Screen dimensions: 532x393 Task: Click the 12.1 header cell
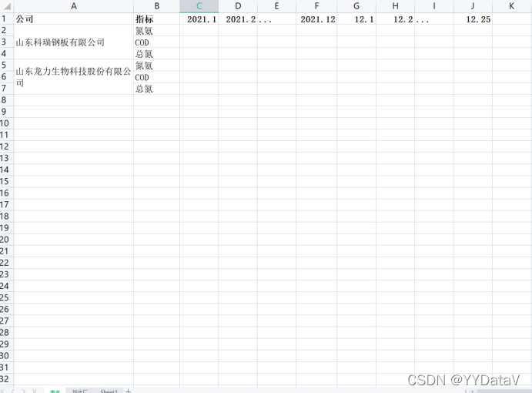[356, 19]
